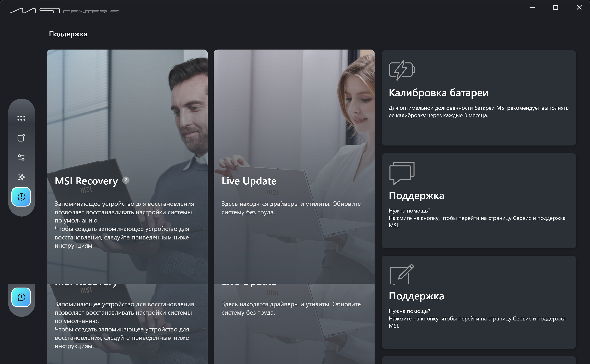Open the Live Update tile heading
The height and width of the screenshot is (364, 590).
point(249,181)
